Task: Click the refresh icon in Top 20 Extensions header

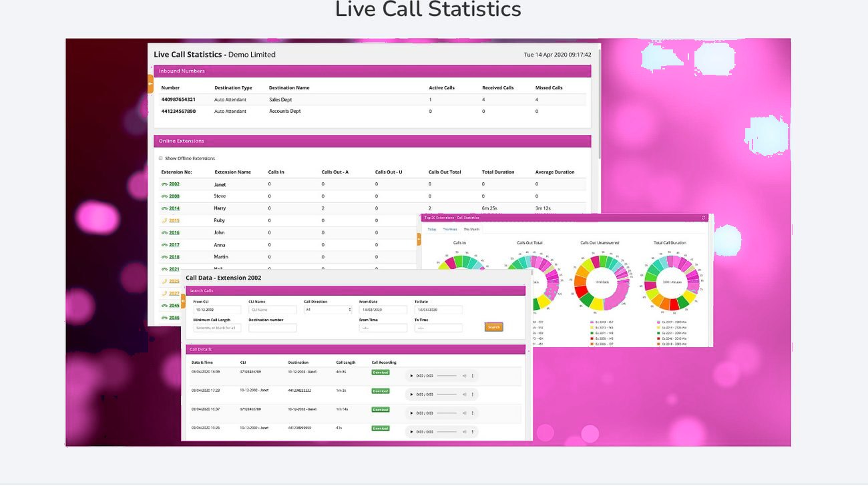Action: (x=703, y=218)
